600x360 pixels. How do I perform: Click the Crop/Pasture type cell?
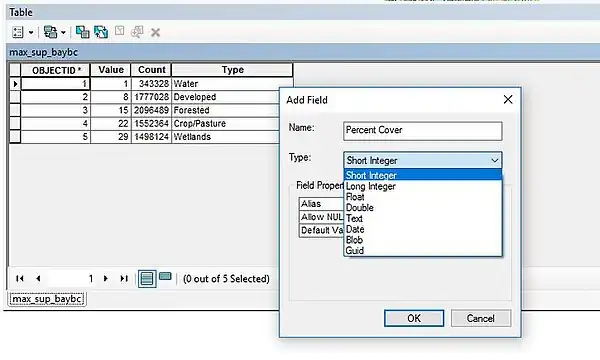point(226,124)
